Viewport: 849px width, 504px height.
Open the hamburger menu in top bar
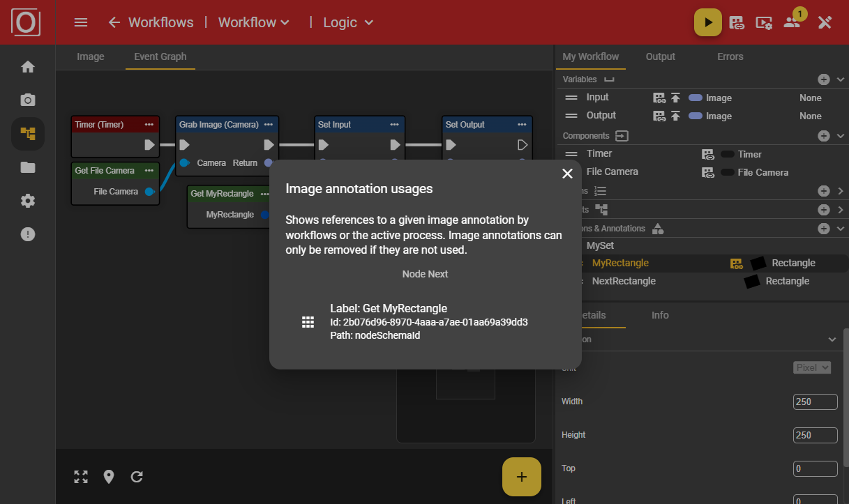[x=81, y=22]
